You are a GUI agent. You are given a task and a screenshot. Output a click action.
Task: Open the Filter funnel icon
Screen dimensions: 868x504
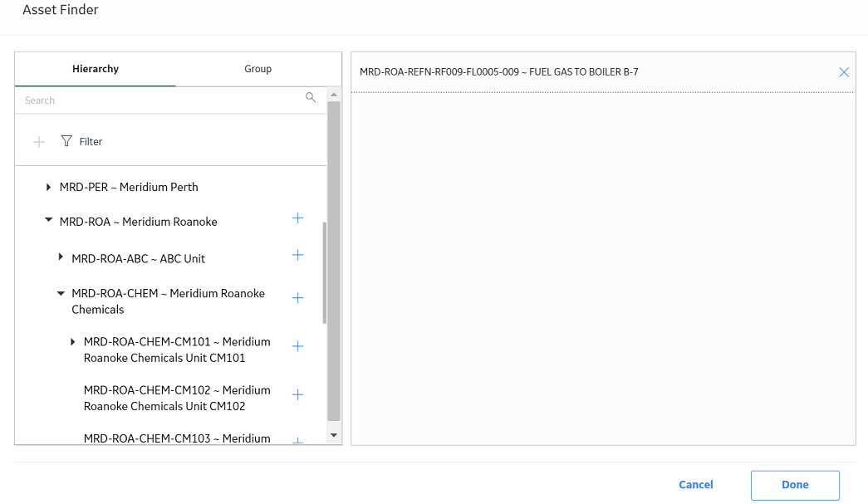(x=66, y=141)
